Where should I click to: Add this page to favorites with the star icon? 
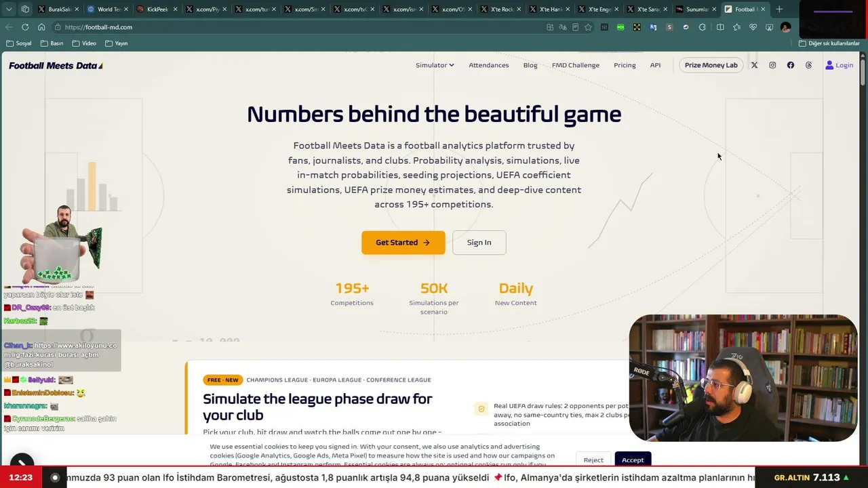pyautogui.click(x=588, y=27)
